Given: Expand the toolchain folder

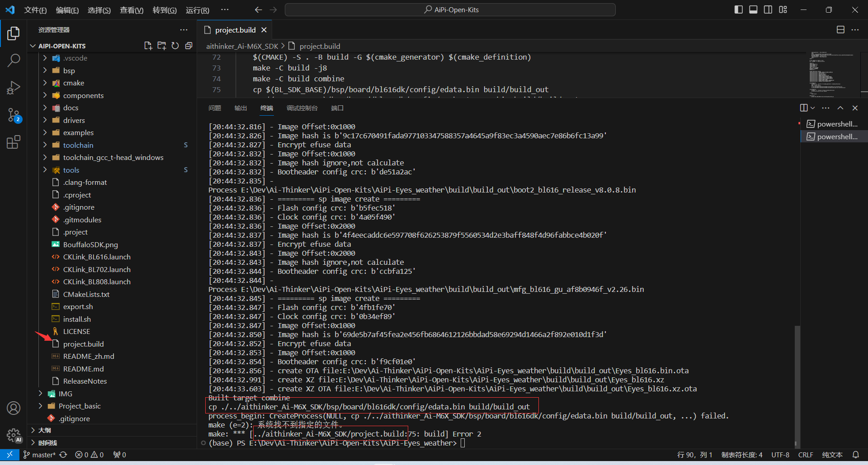Looking at the screenshot, I should point(45,145).
